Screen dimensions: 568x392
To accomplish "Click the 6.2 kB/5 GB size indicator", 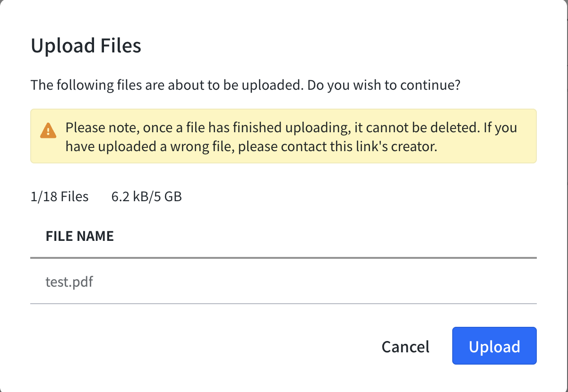I will pyautogui.click(x=146, y=196).
